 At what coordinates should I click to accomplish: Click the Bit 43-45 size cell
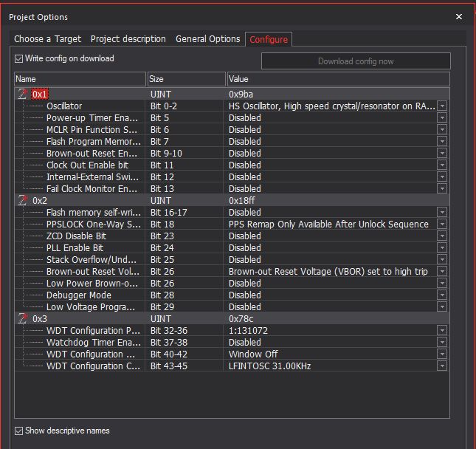pos(169,366)
